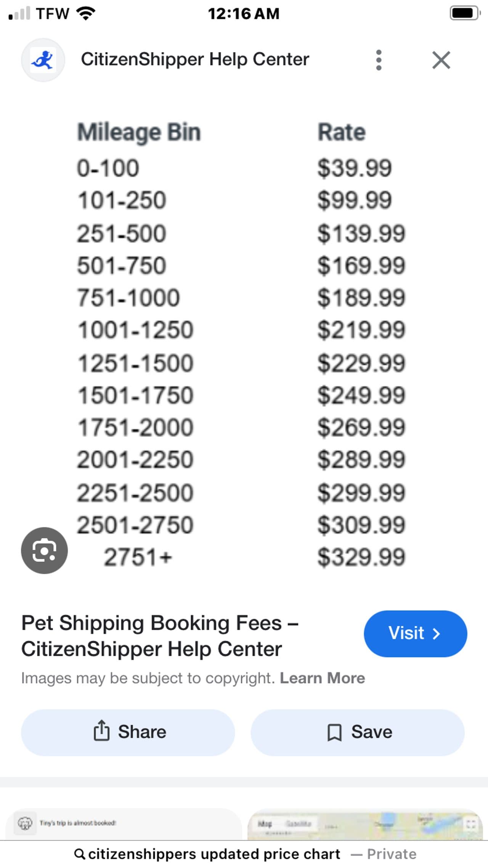Tap the 12:16 AM clock
The width and height of the screenshot is (488, 868).
244,14
